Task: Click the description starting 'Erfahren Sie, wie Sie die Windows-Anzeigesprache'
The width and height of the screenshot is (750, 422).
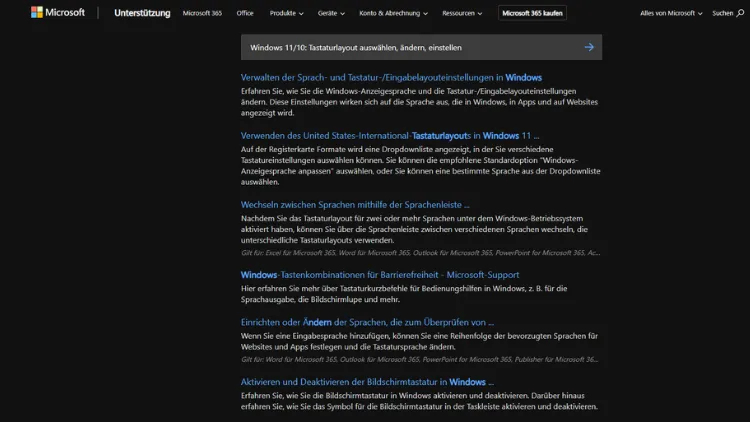Action: tap(419, 102)
